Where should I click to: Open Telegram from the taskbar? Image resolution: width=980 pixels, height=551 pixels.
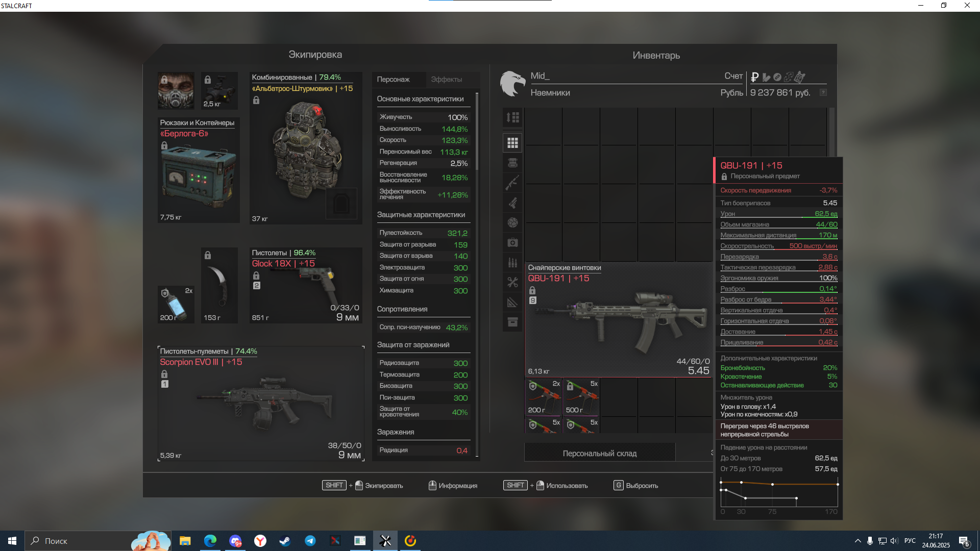(310, 541)
